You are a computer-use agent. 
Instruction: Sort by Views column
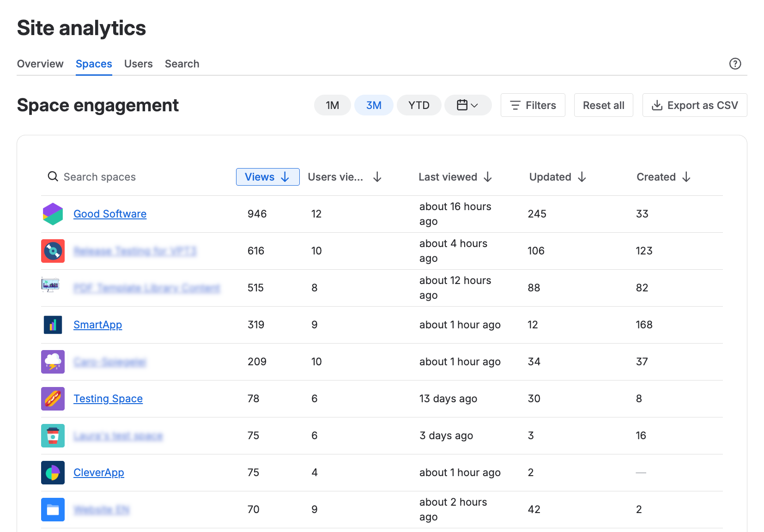[x=267, y=177]
